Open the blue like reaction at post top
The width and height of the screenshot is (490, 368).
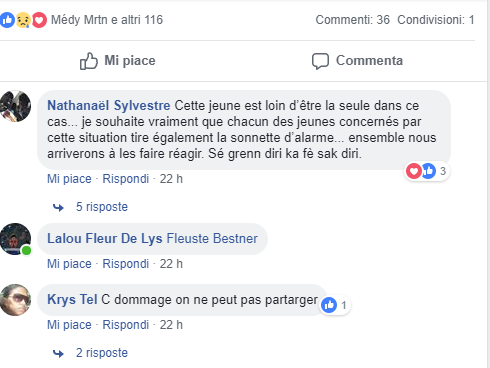(x=7, y=20)
